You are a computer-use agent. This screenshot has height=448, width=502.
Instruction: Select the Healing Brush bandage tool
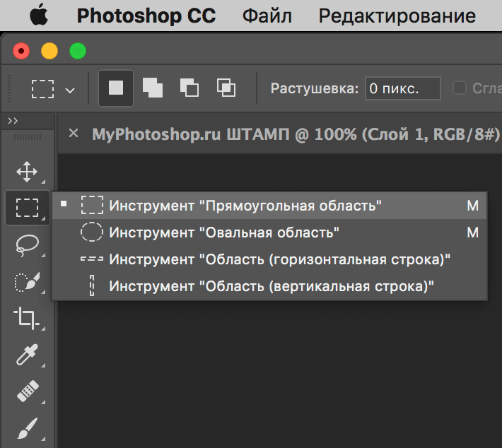(x=28, y=391)
